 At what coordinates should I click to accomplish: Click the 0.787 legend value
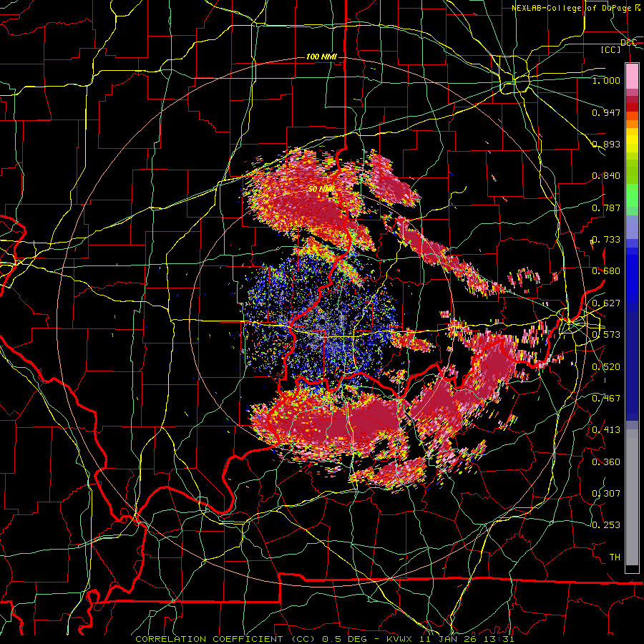pyautogui.click(x=606, y=208)
